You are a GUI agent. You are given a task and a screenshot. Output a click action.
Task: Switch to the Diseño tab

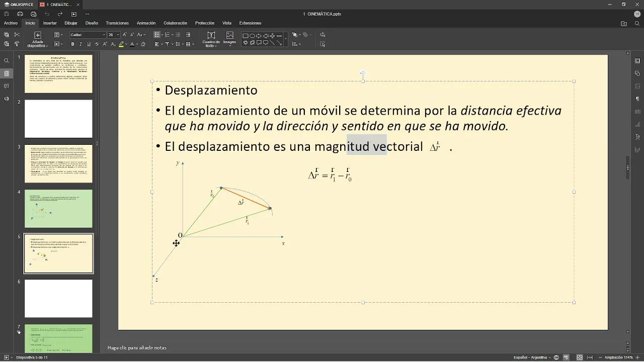click(92, 23)
